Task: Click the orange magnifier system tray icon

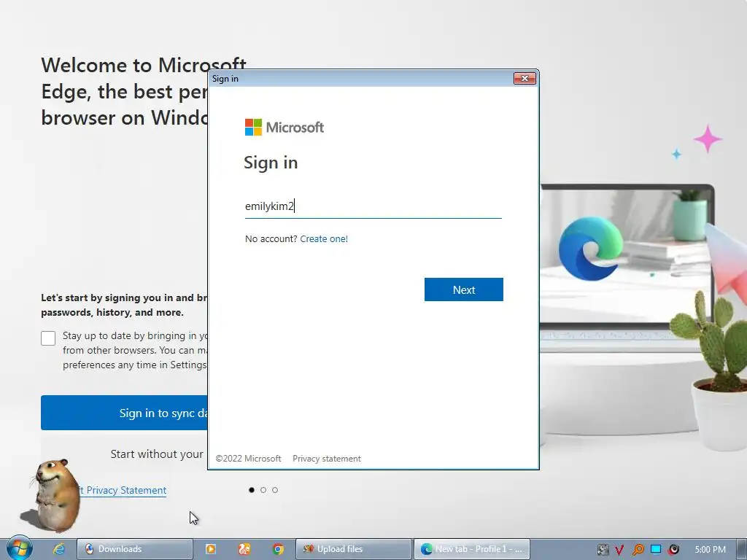Action: pos(638,550)
